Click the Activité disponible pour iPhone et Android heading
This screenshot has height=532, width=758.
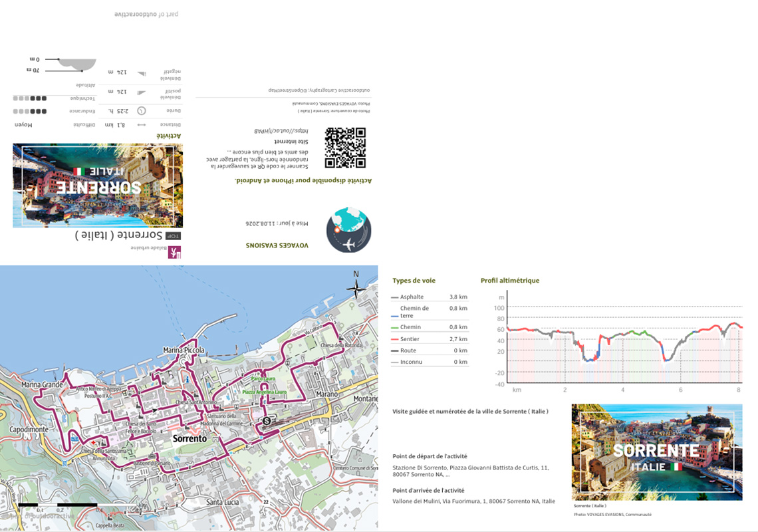(303, 180)
